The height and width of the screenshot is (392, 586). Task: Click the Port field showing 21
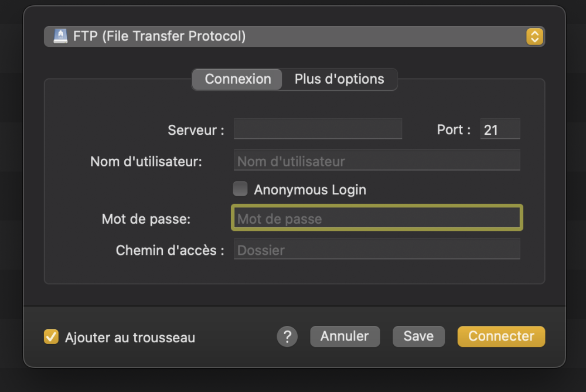pos(500,129)
